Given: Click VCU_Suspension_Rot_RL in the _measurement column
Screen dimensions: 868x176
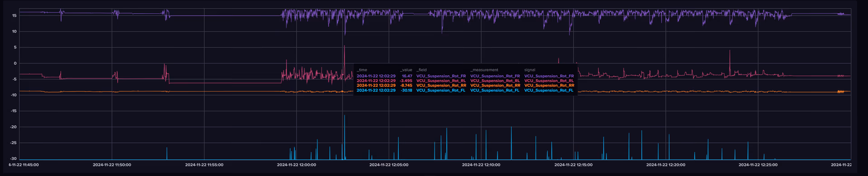Looking at the screenshot, I should click(495, 81).
